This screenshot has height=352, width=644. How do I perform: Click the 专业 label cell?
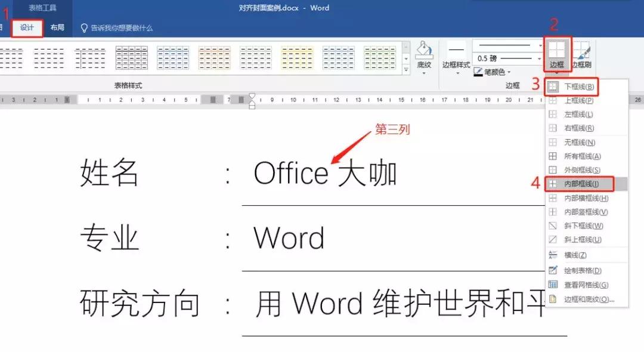tap(109, 238)
